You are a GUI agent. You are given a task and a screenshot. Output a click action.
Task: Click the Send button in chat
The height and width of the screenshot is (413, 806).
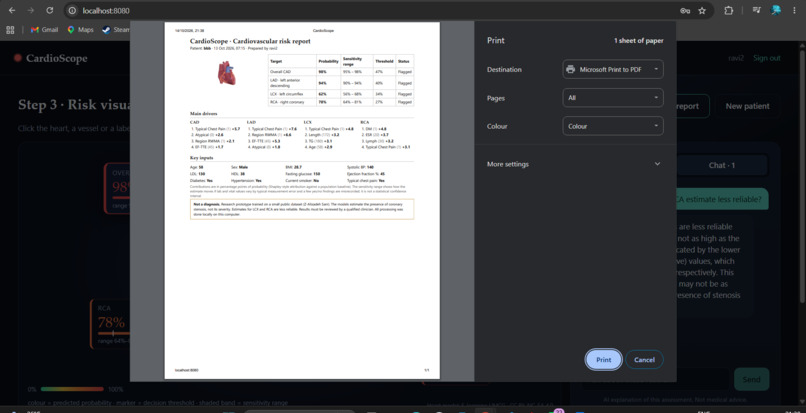click(752, 379)
